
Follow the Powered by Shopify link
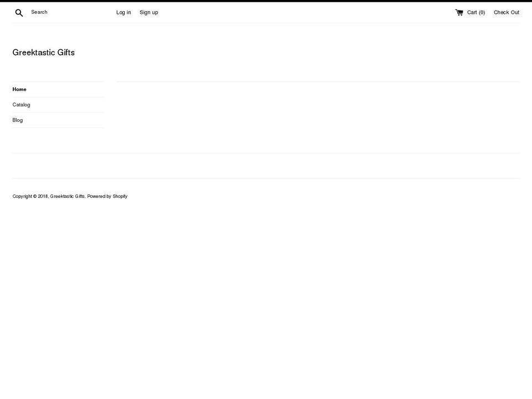click(x=107, y=196)
